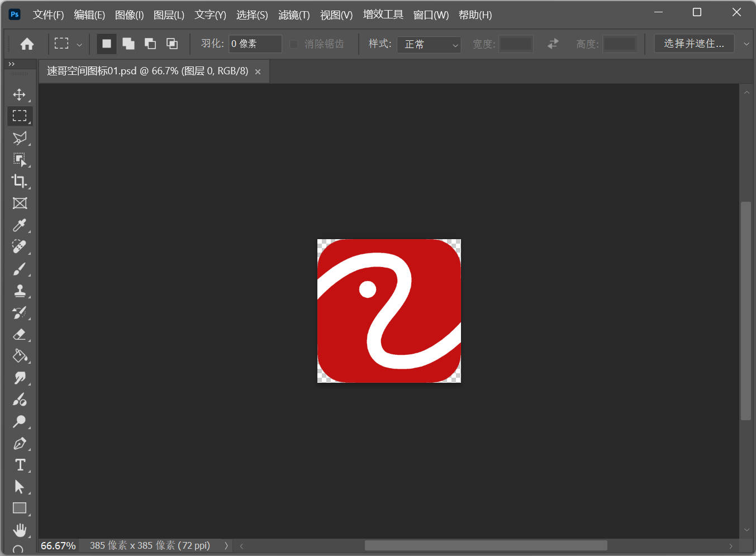The width and height of the screenshot is (756, 556).
Task: Expand the options bar overflow chevron
Action: coord(746,44)
